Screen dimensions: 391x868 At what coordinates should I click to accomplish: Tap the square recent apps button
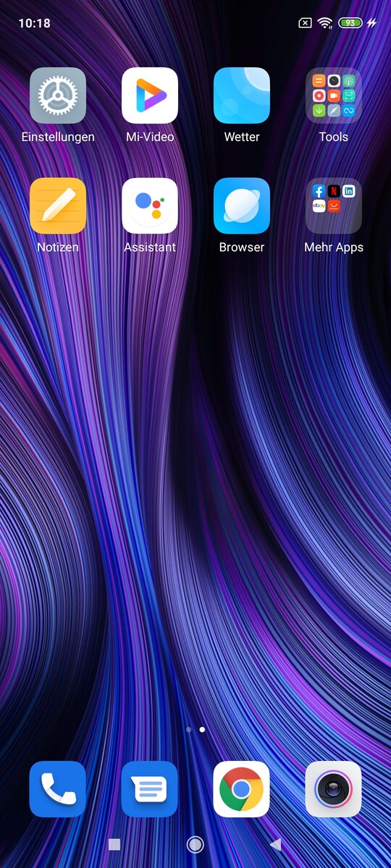point(114,844)
